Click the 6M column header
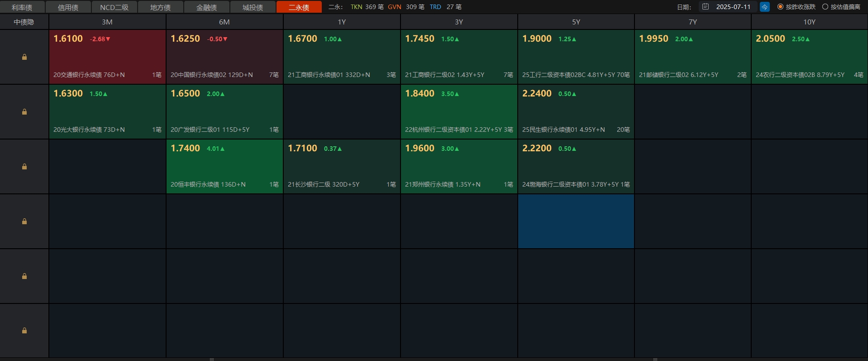The height and width of the screenshot is (361, 868). pyautogui.click(x=224, y=22)
